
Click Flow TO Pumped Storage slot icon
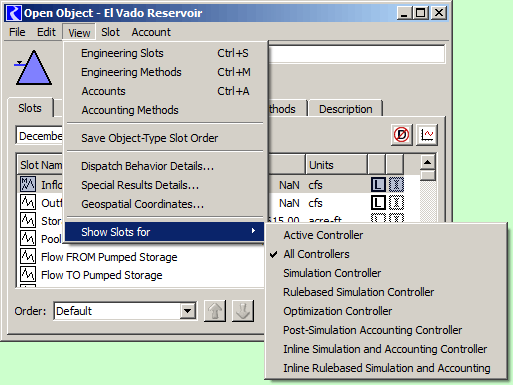tap(28, 274)
